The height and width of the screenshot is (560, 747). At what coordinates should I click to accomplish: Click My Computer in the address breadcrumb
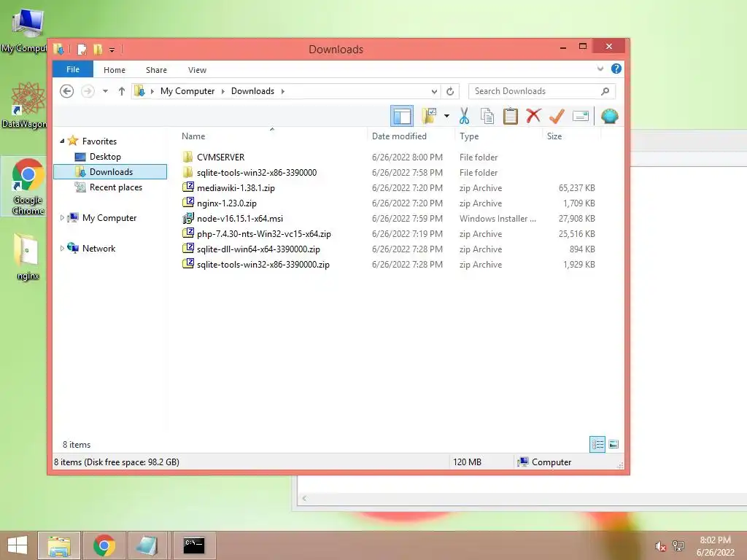click(187, 91)
